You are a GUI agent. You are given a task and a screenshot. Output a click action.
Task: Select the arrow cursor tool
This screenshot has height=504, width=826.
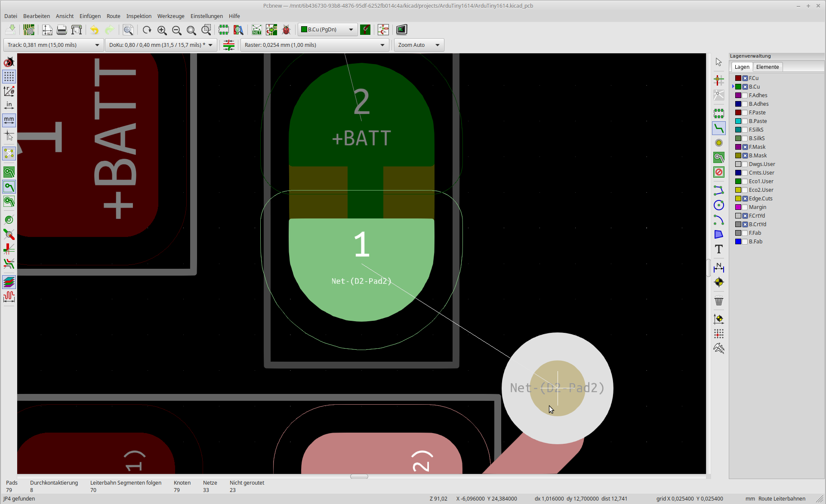[719, 62]
